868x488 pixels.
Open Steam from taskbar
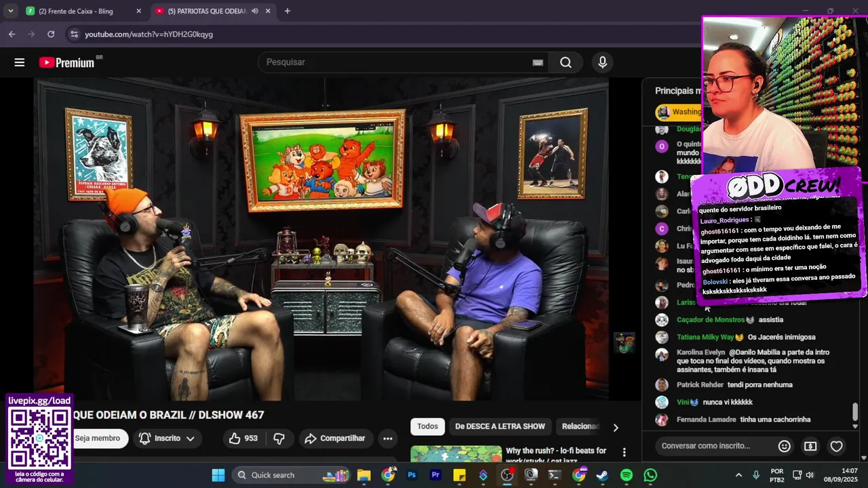602,475
